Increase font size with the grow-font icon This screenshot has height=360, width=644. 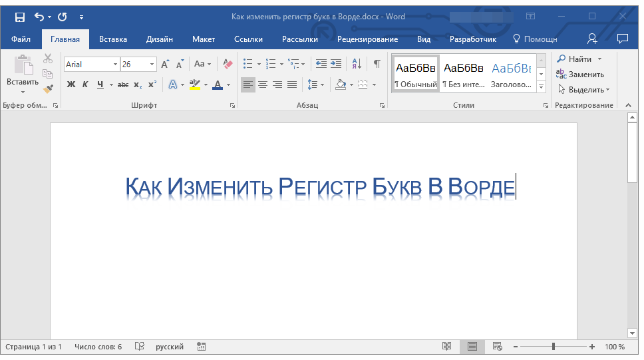166,64
